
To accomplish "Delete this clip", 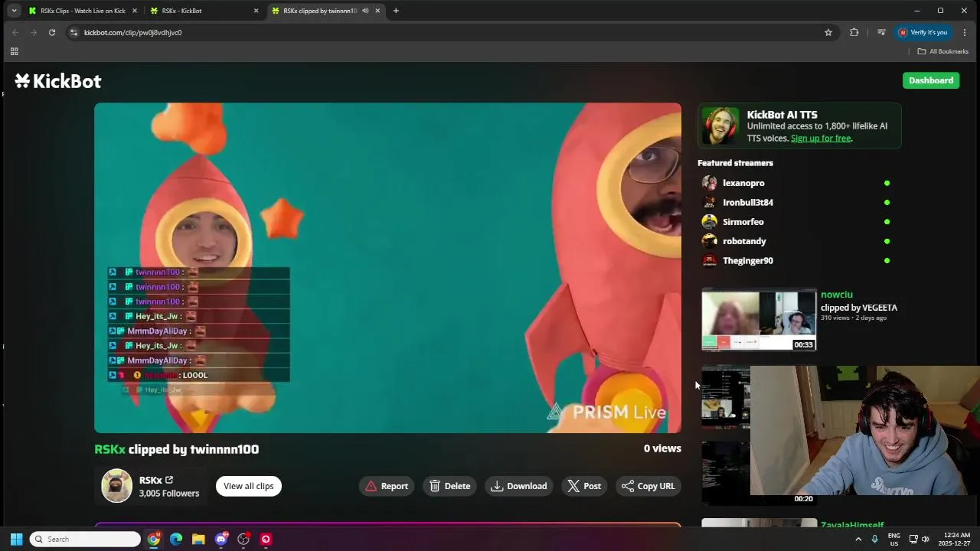I will coord(450,486).
